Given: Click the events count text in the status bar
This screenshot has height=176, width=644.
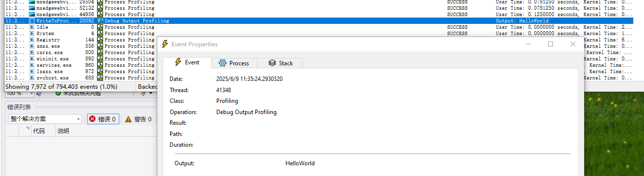Looking at the screenshot, I should tap(61, 87).
